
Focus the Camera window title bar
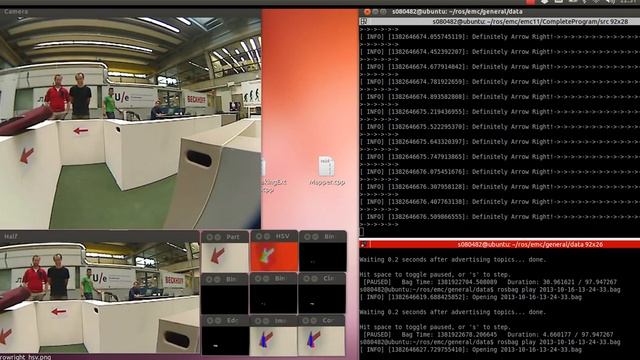pyautogui.click(x=131, y=12)
